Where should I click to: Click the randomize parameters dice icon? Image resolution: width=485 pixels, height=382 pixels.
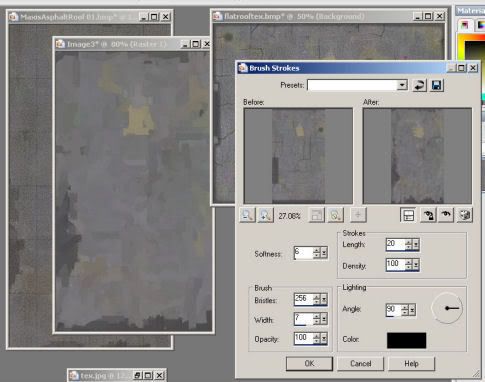click(x=465, y=215)
